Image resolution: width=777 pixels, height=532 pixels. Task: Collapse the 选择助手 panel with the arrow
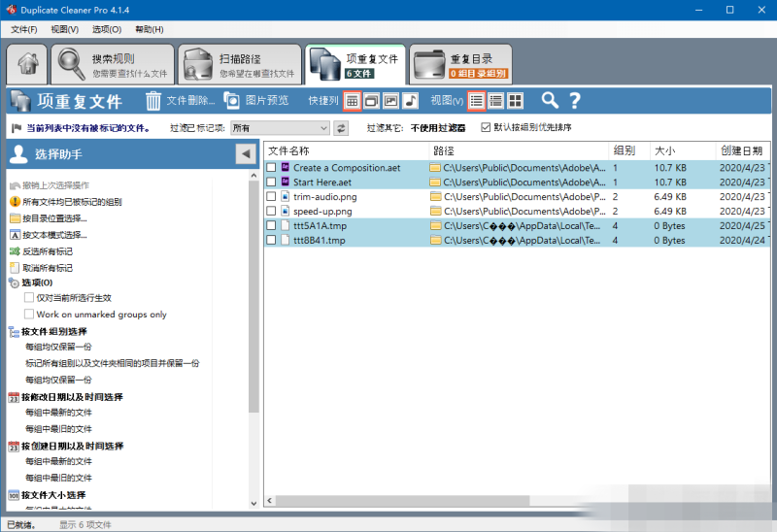[245, 154]
